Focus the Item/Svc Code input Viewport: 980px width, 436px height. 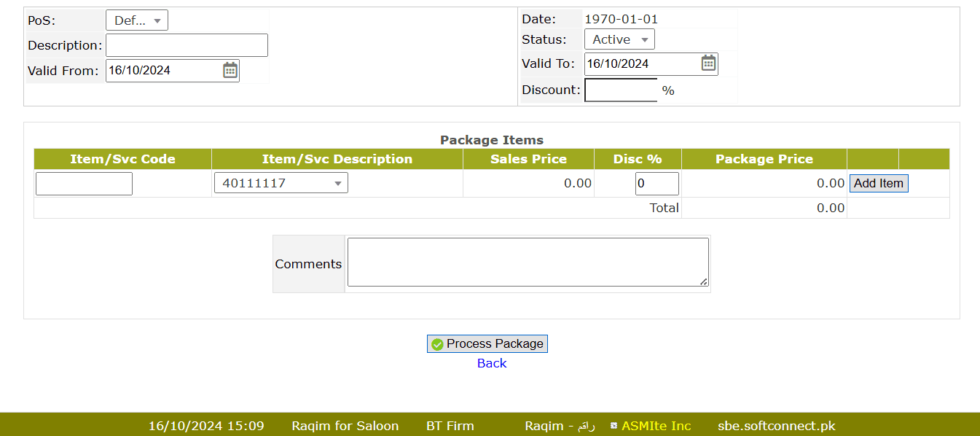point(84,183)
